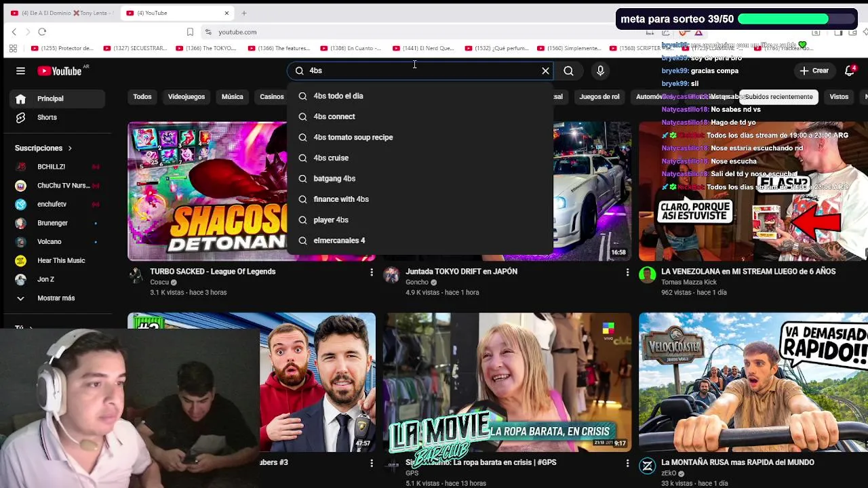
Task: Open LA VENEZOLANA en MI STREAM title
Action: point(748,271)
